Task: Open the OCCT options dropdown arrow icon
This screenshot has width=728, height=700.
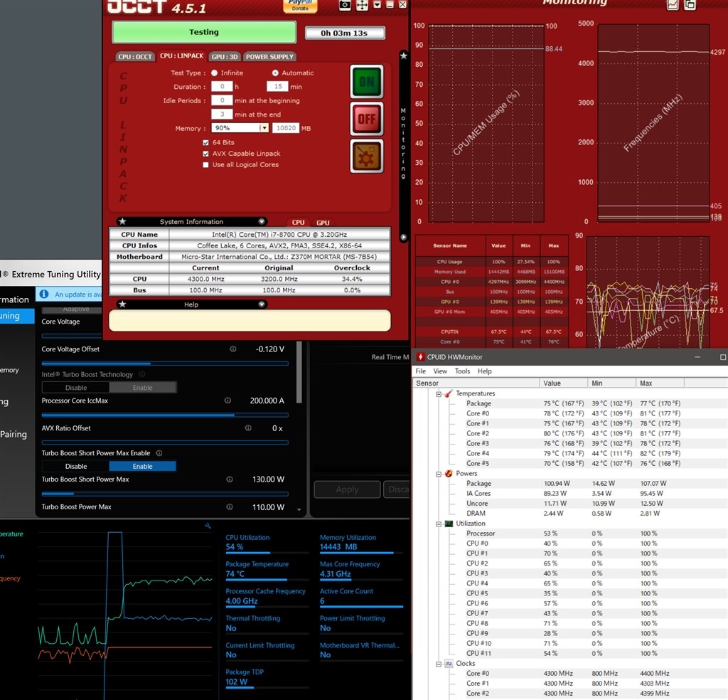Action: [377, 5]
